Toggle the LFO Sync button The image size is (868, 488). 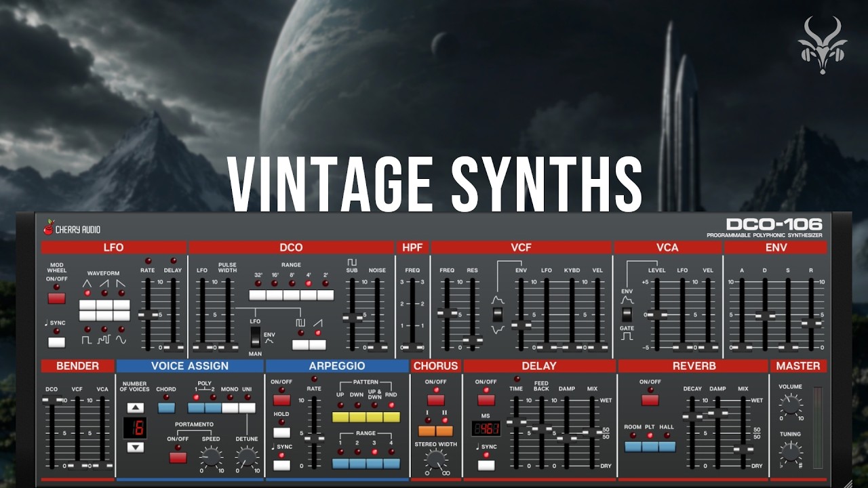56,342
